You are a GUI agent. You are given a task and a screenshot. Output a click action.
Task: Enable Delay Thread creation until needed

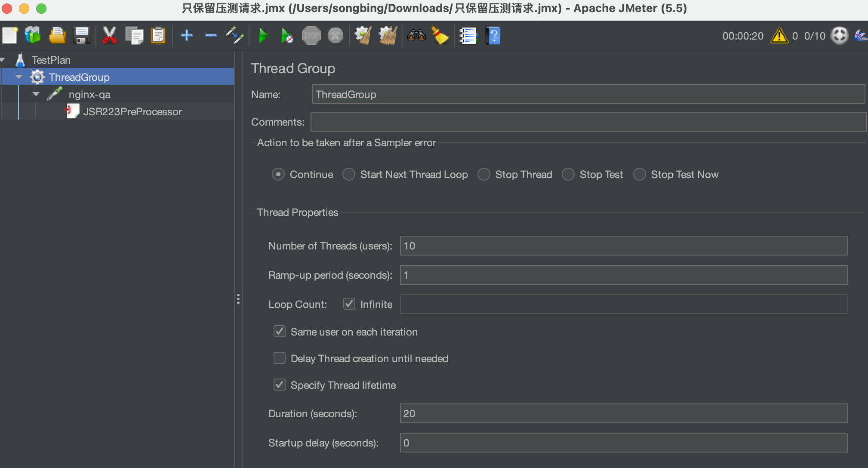[280, 358]
